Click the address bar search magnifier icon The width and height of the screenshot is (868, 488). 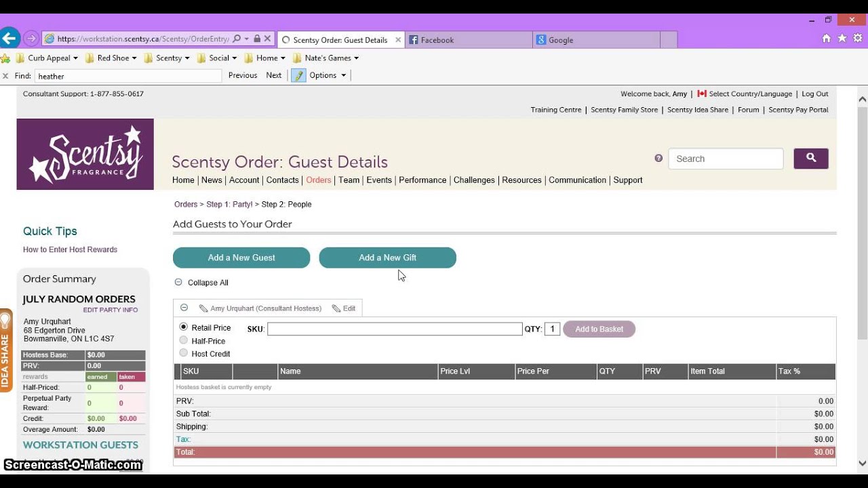[x=237, y=39]
